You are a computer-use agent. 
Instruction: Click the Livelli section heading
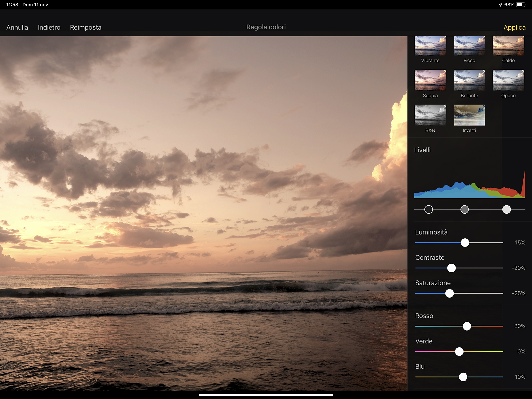[422, 150]
